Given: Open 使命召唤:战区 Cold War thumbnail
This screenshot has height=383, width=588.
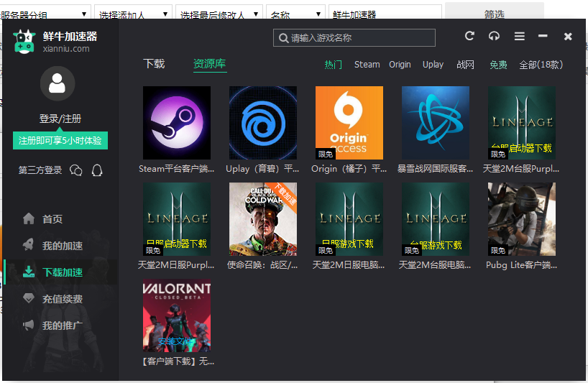Looking at the screenshot, I should coord(263,219).
